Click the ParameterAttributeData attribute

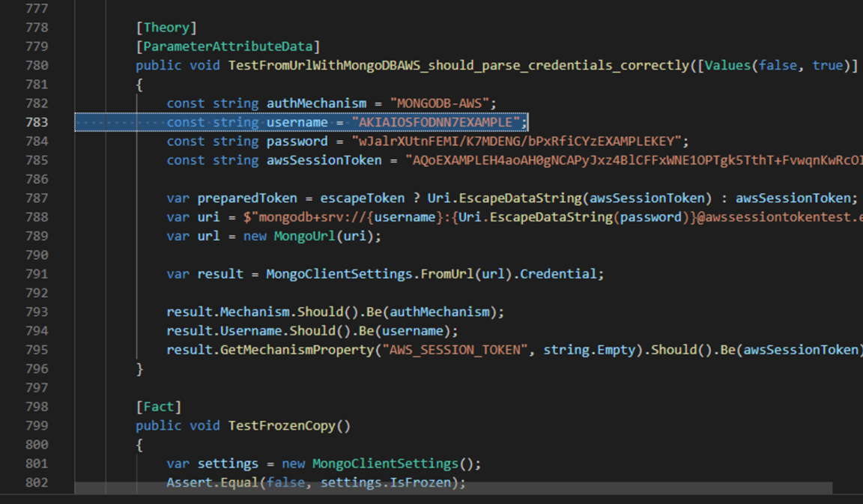pyautogui.click(x=228, y=46)
